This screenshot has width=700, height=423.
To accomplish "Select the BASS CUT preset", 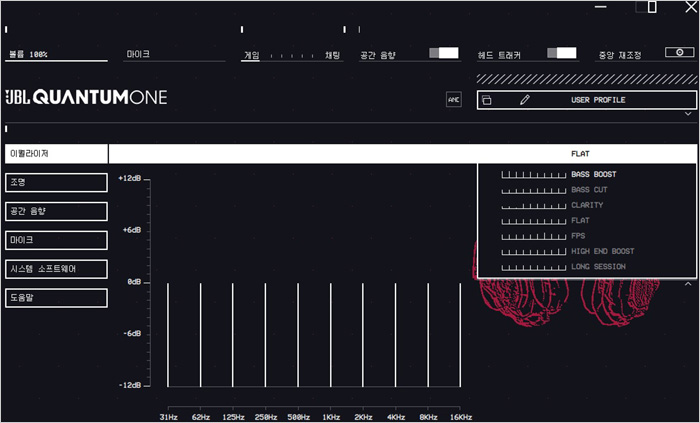I will [589, 190].
